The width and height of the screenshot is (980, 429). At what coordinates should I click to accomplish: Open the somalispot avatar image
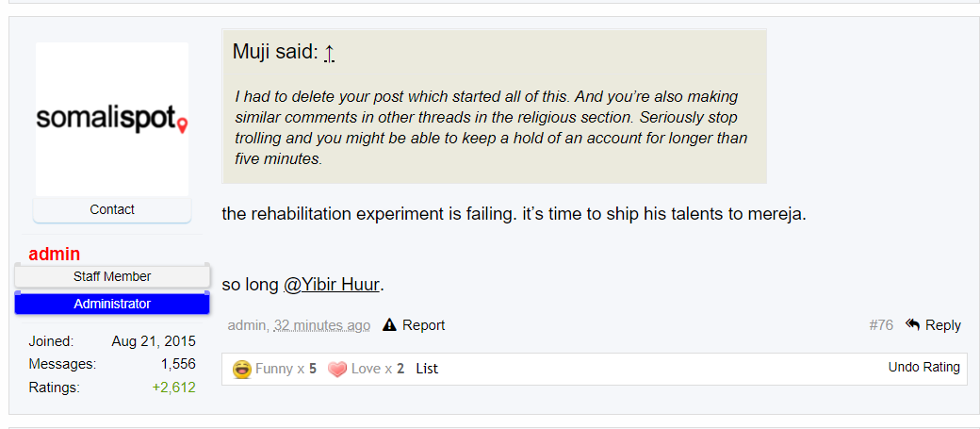(x=112, y=120)
